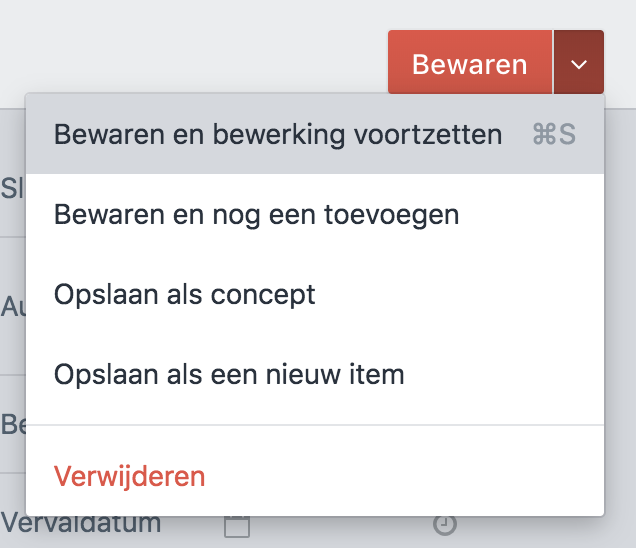Click the empty header bar left of Bewaren
This screenshot has width=636, height=548.
pos(194,54)
